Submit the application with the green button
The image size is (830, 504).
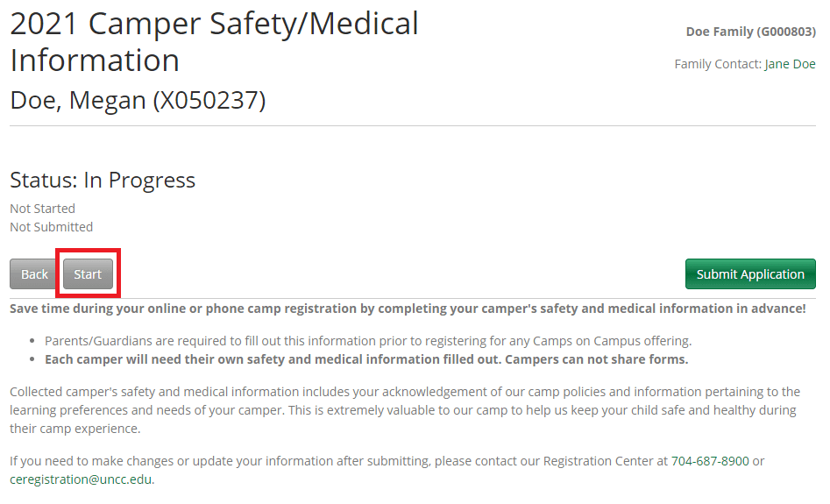coord(749,274)
